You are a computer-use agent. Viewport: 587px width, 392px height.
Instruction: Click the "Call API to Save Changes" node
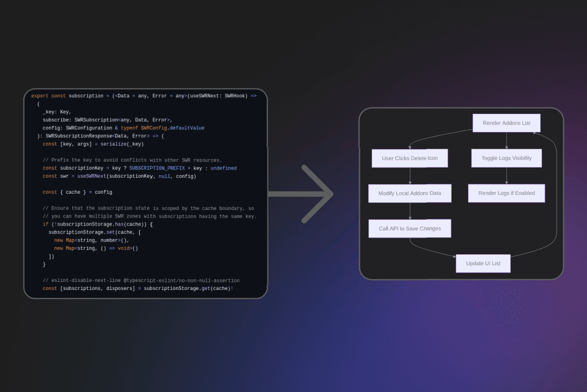[x=410, y=228]
